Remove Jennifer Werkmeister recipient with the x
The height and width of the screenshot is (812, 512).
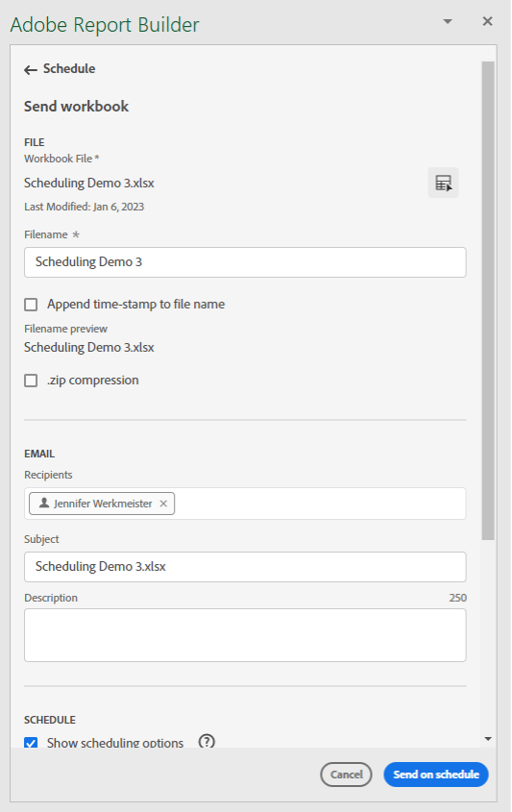click(x=163, y=504)
